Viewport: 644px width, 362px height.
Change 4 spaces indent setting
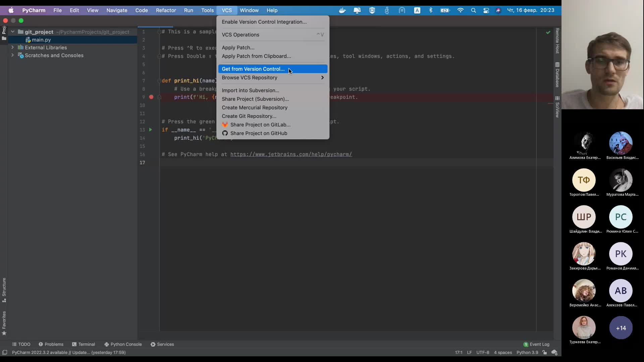503,353
